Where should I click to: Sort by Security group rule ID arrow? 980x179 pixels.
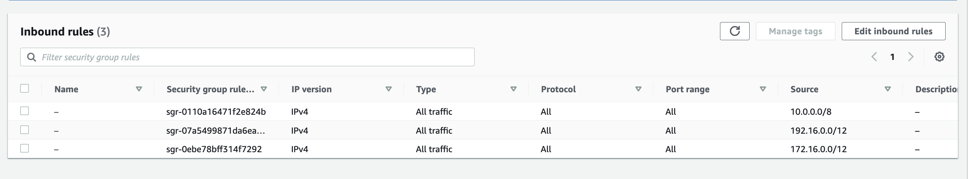[264, 89]
